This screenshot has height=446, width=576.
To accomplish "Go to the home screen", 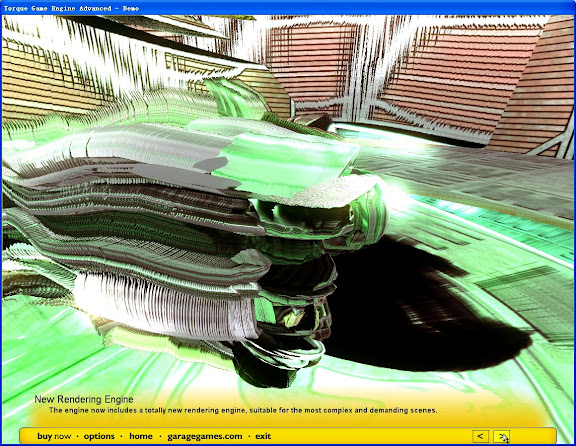I will (141, 436).
